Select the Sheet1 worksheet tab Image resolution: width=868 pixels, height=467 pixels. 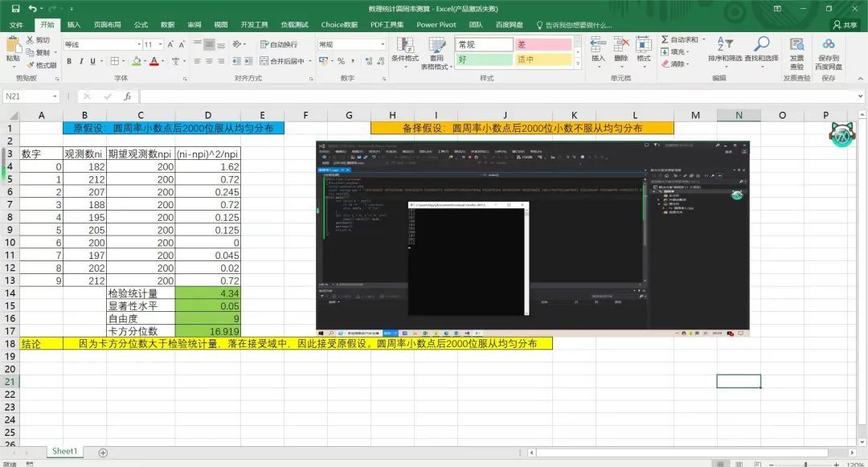tap(64, 452)
